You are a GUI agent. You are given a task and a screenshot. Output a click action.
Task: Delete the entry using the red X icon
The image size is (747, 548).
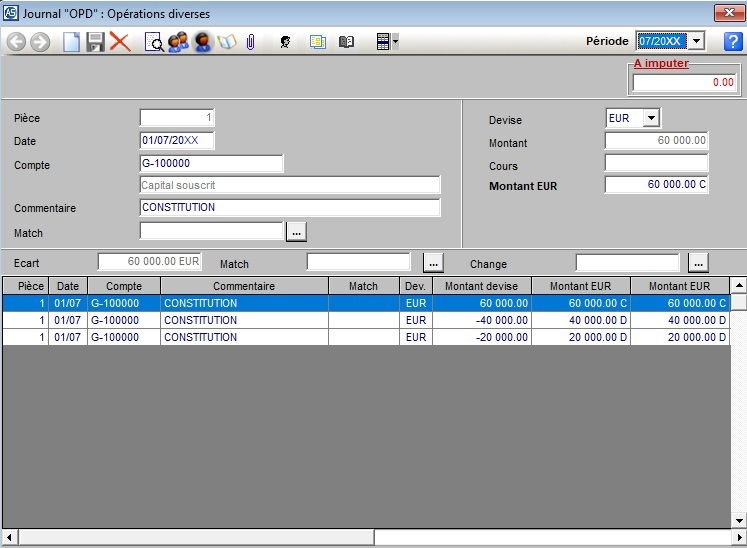pyautogui.click(x=121, y=42)
